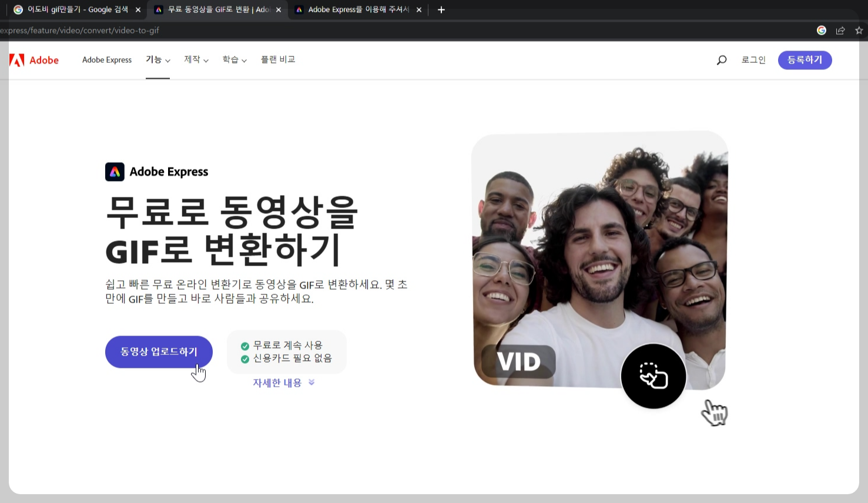
Task: Click the black convert circle icon on image
Action: [653, 376]
